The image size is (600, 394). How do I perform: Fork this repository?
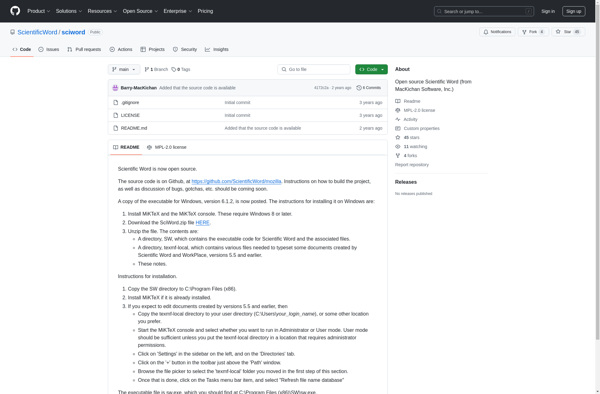pyautogui.click(x=533, y=32)
